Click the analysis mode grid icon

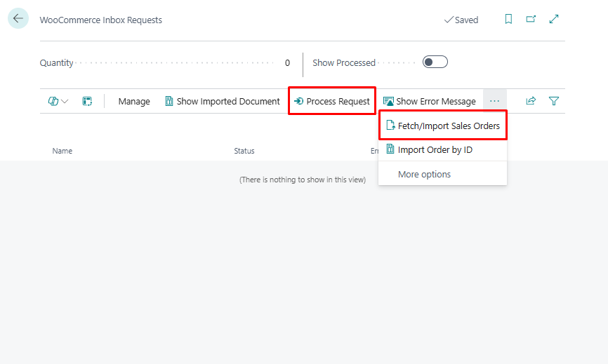[87, 101]
